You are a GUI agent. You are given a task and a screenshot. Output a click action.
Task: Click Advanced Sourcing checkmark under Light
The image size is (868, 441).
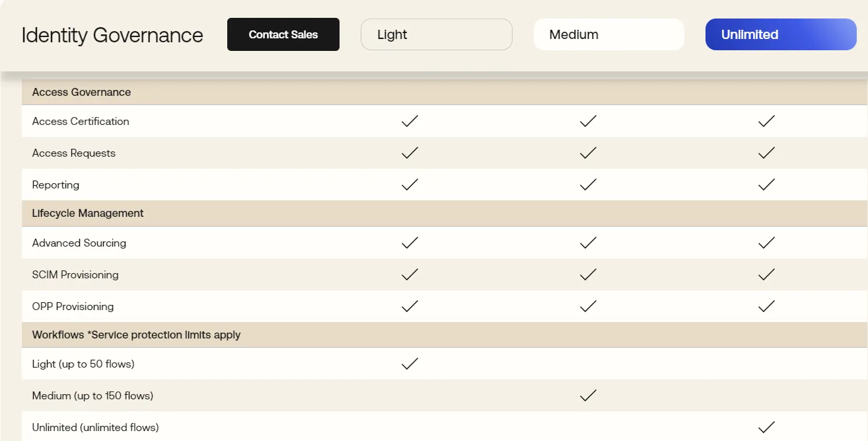click(x=410, y=243)
